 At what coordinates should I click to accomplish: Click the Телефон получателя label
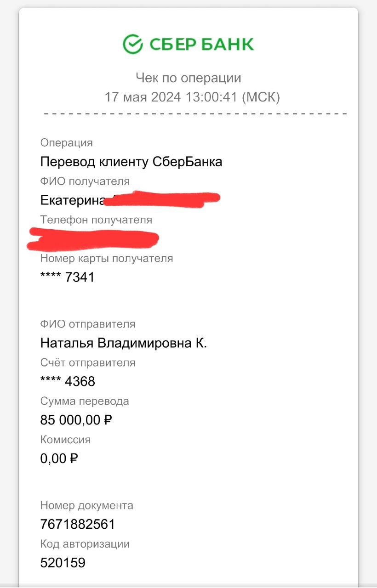coord(96,220)
